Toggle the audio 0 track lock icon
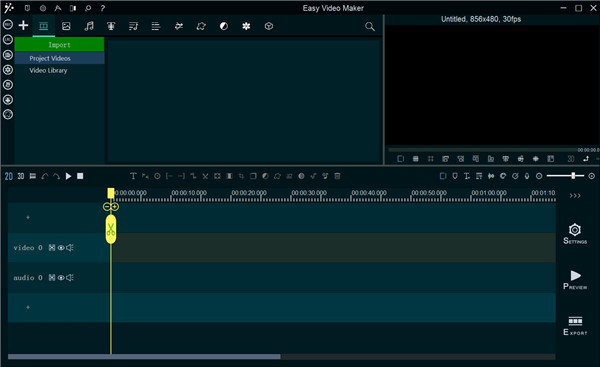600x367 pixels. point(52,277)
